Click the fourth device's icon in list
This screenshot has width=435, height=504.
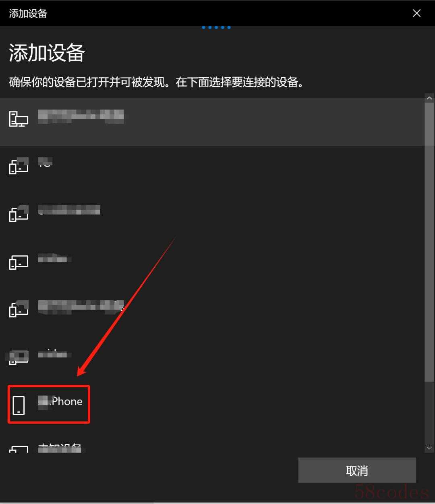tap(19, 262)
